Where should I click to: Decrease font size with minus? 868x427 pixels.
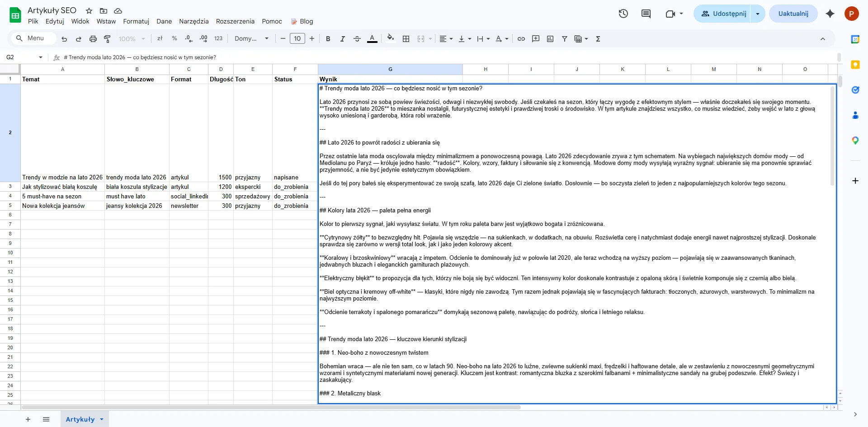pos(283,39)
